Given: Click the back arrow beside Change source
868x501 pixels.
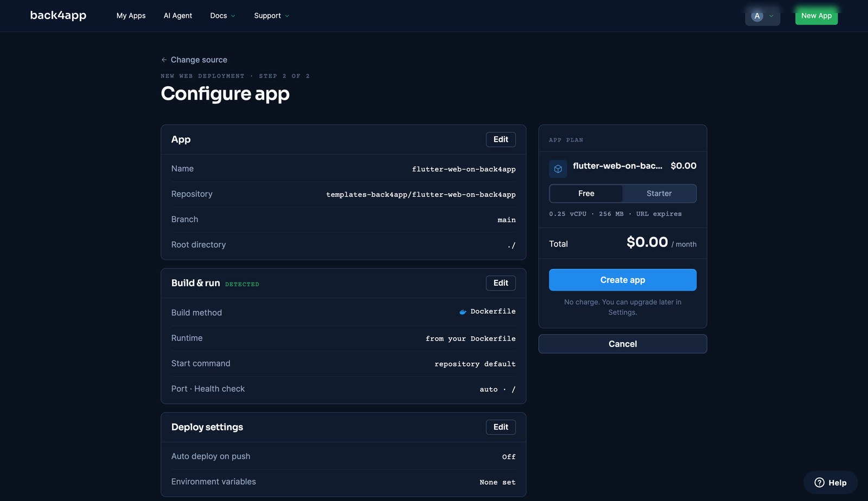Looking at the screenshot, I should (164, 60).
